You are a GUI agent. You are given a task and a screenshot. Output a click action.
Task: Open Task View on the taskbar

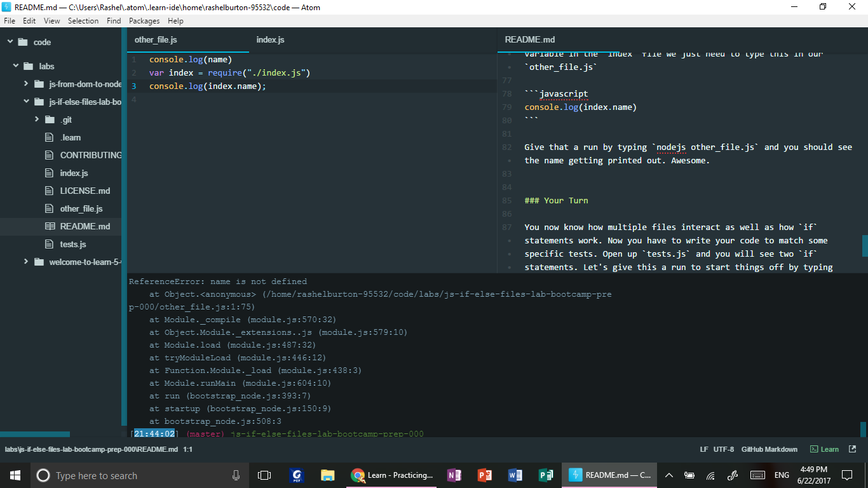pos(264,475)
